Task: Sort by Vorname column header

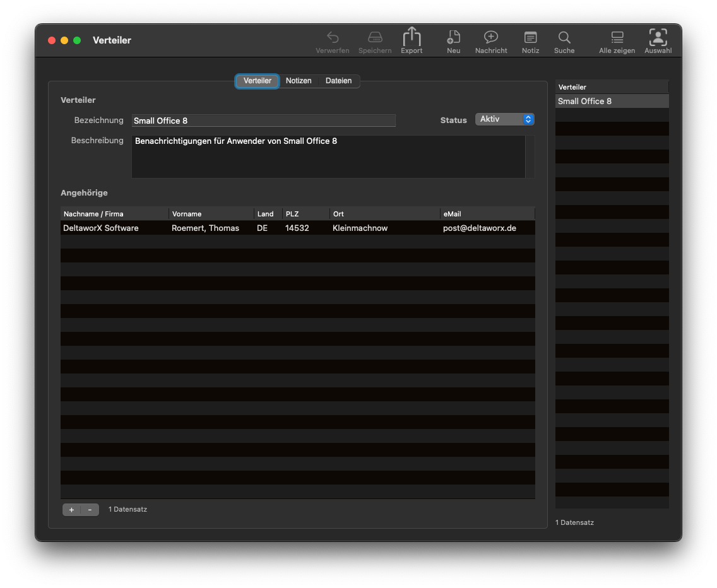Action: pos(211,214)
